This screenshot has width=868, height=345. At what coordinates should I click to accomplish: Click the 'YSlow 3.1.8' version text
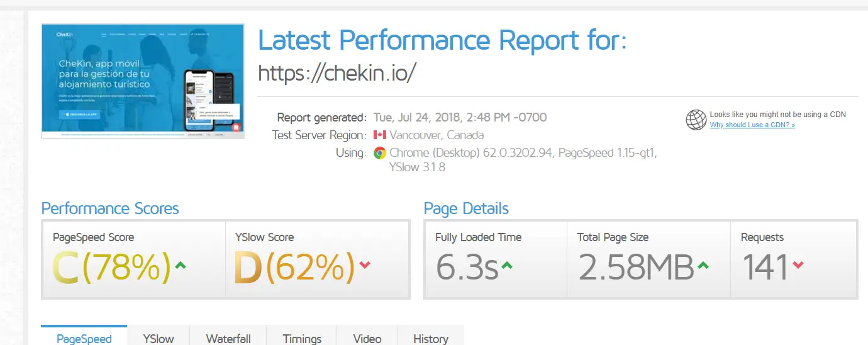pyautogui.click(x=418, y=167)
